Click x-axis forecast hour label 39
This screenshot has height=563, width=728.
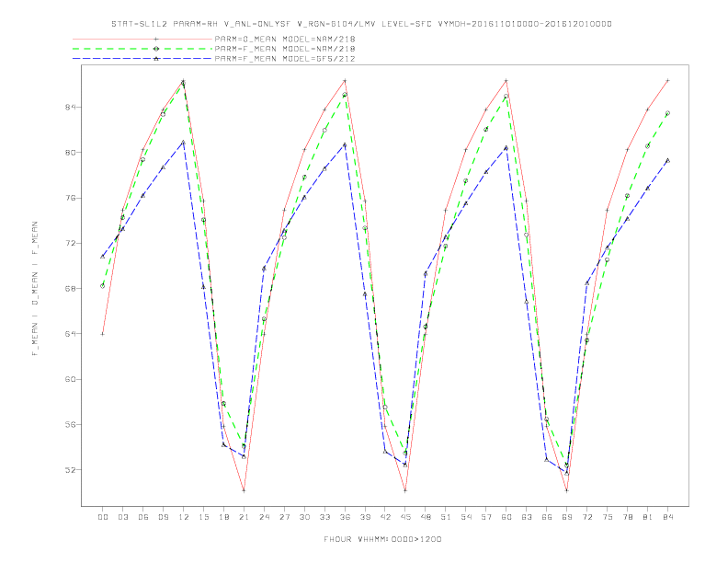click(x=365, y=517)
